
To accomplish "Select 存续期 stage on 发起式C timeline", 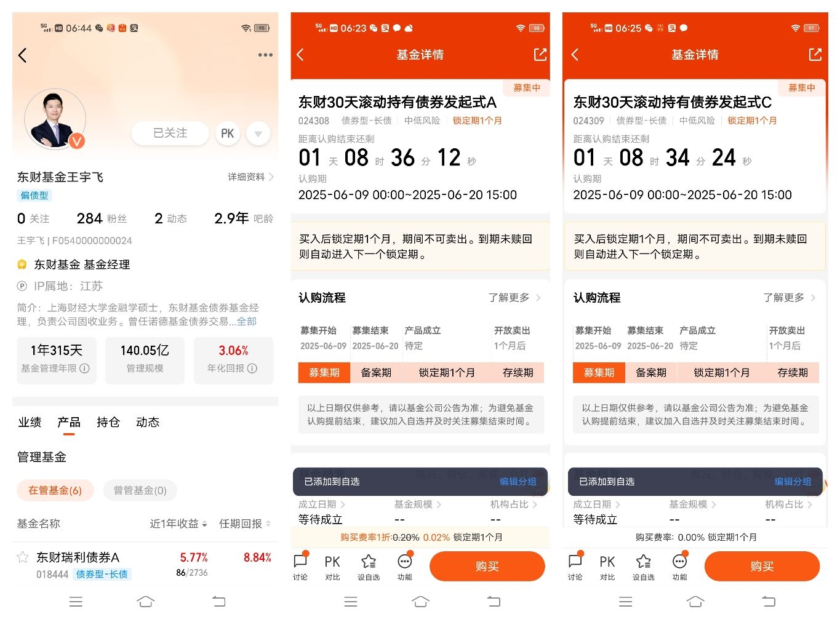I will 793,373.
